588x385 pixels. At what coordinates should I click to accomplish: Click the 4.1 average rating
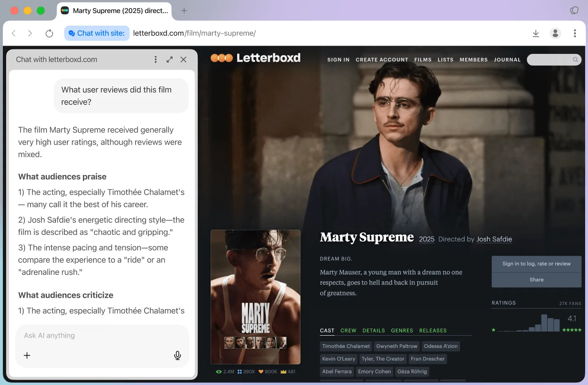572,319
